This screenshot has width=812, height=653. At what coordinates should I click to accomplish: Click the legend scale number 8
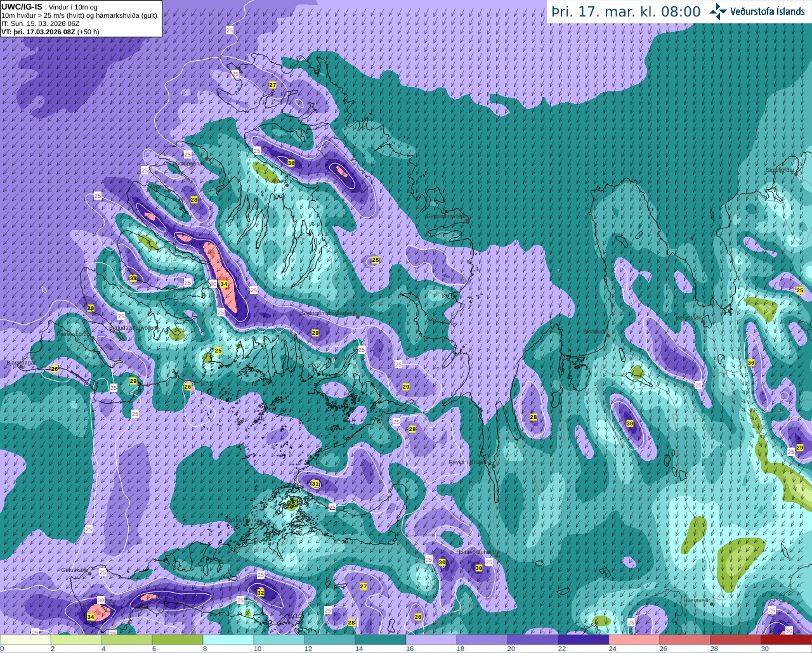(x=204, y=649)
